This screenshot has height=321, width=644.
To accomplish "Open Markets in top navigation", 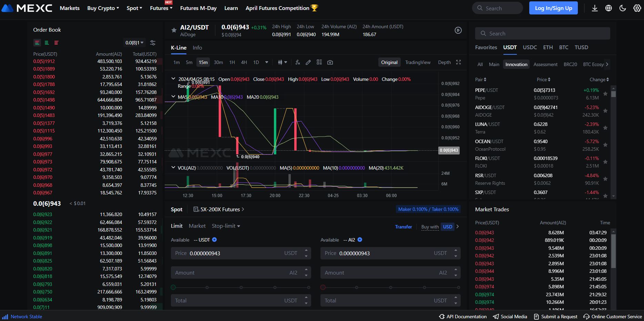I will pos(70,8).
